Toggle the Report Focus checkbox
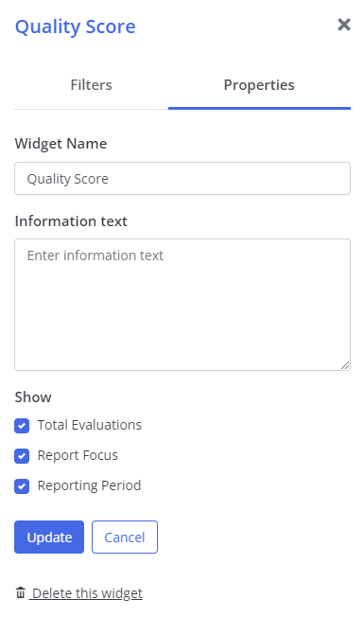 (x=22, y=456)
